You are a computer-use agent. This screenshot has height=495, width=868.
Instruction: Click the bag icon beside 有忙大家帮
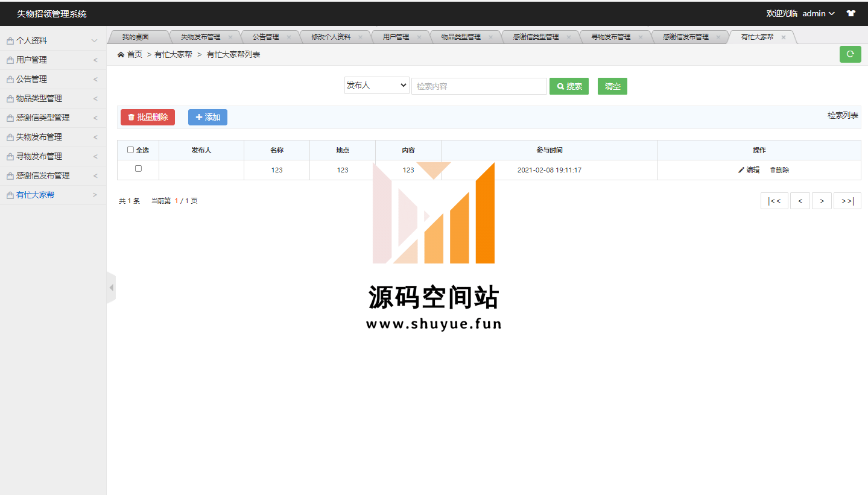tap(10, 195)
